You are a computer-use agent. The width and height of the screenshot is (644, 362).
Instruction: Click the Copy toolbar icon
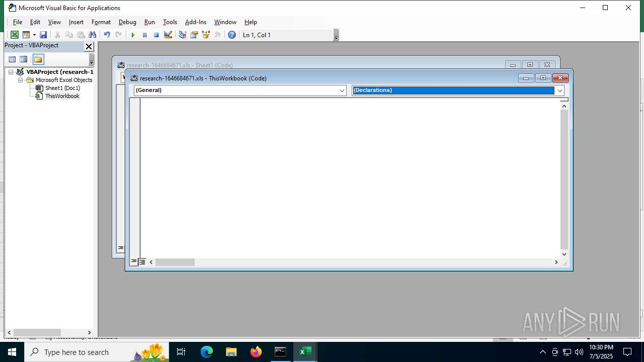pyautogui.click(x=69, y=35)
